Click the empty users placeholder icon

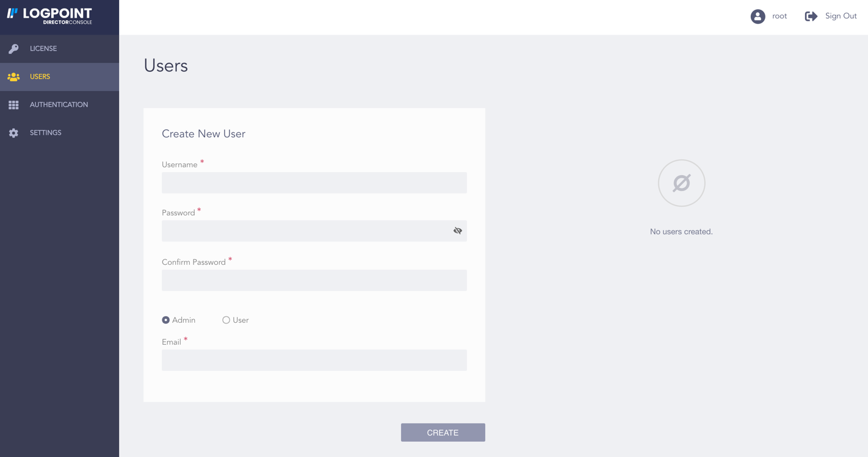pos(681,183)
